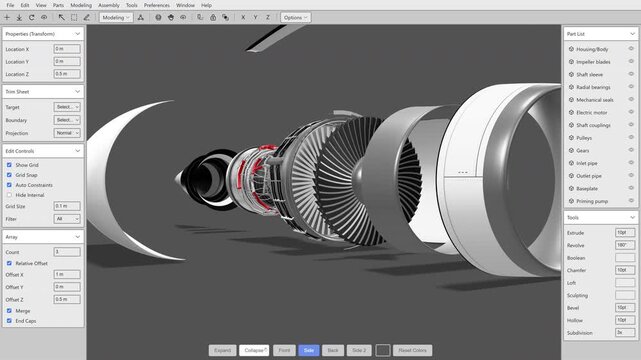Click the Mechanical seals part icon

click(572, 100)
